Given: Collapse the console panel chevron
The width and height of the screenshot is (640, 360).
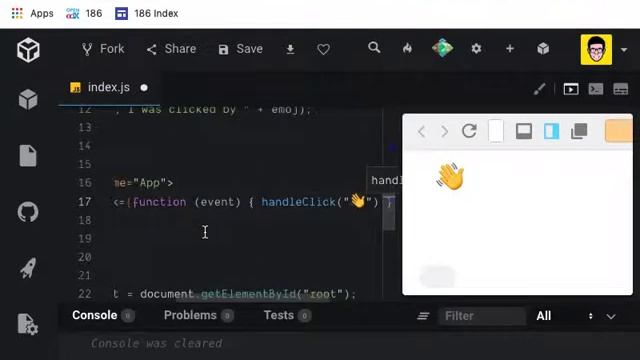Looking at the screenshot, I should point(611,316).
